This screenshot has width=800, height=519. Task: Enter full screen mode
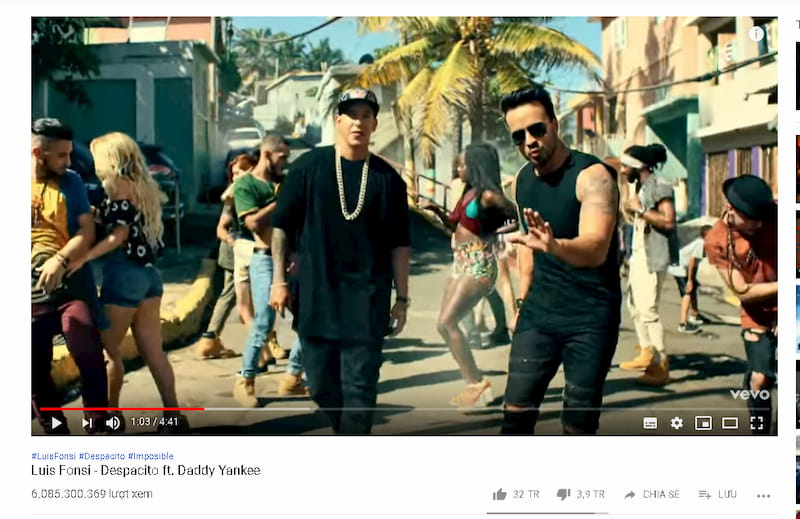click(x=757, y=423)
